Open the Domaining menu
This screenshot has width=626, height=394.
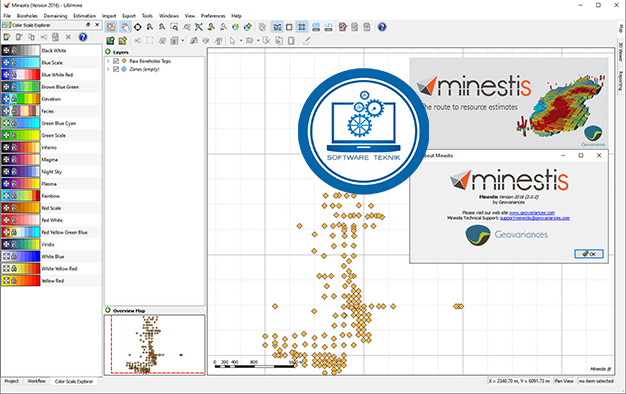coord(55,16)
